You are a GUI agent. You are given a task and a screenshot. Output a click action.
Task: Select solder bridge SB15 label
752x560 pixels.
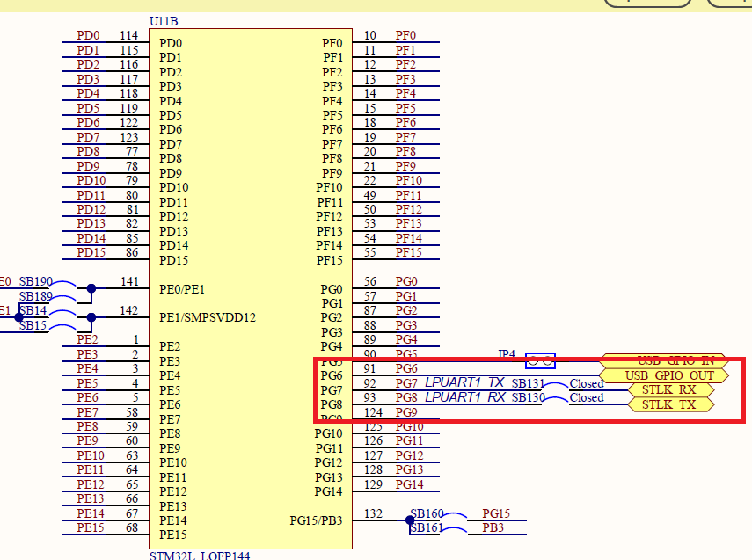coord(33,325)
